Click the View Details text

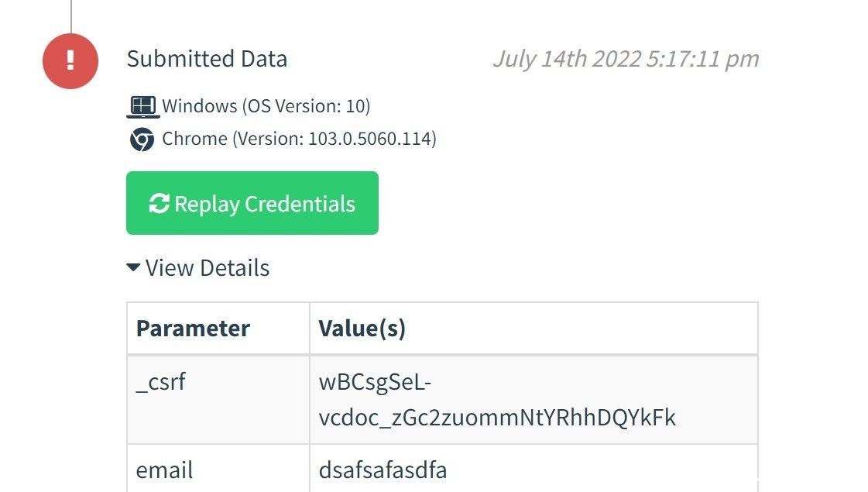click(x=208, y=267)
